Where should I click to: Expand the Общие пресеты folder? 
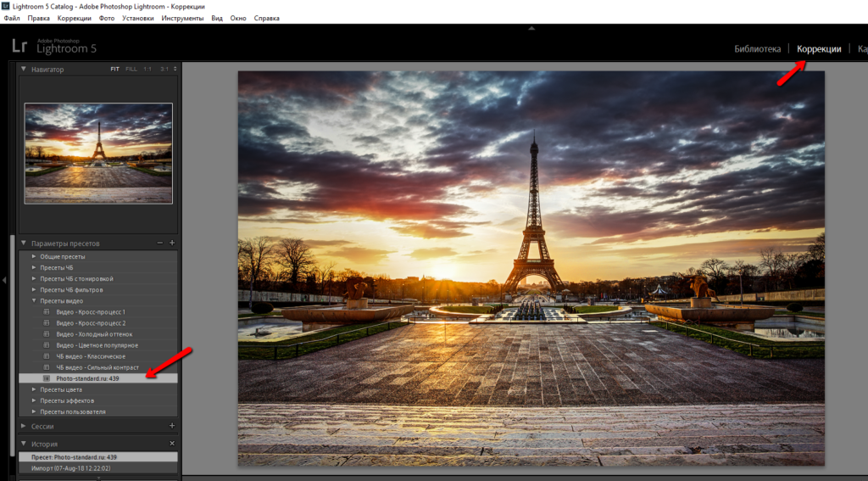[34, 256]
